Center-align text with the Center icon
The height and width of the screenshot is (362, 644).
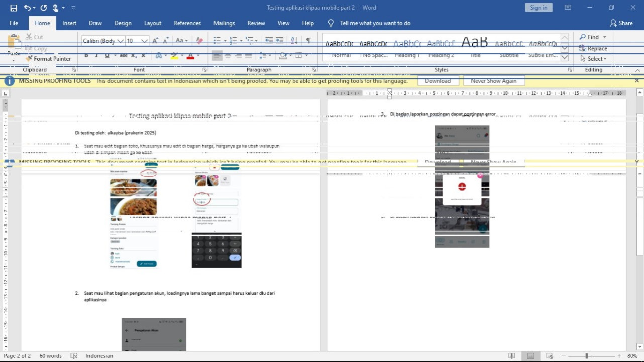click(228, 56)
